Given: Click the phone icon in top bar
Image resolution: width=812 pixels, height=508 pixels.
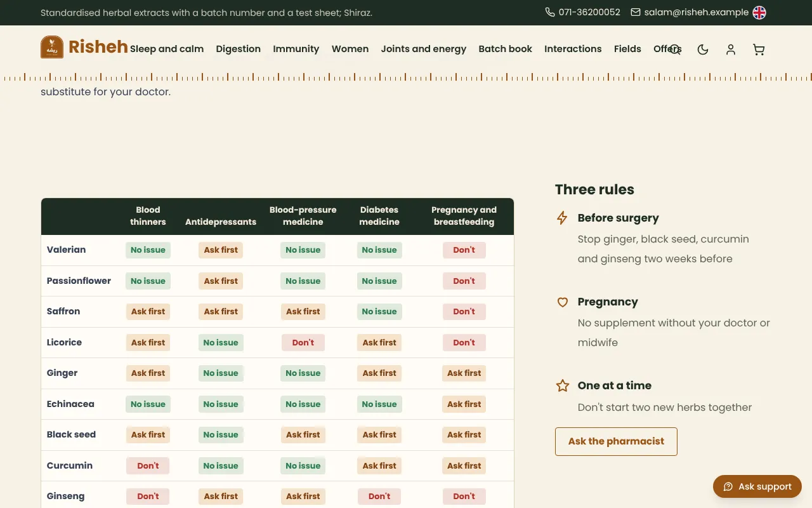Looking at the screenshot, I should click(550, 12).
